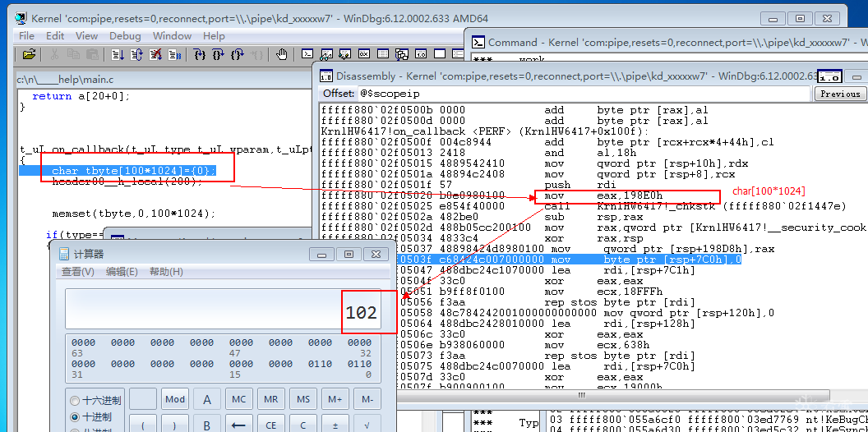Open the Window menu in WinDbg
Screen dimensions: 868x432
(172, 36)
